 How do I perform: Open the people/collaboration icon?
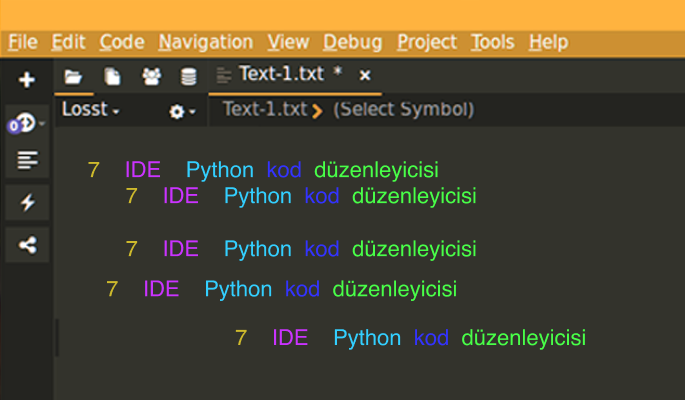tap(151, 76)
